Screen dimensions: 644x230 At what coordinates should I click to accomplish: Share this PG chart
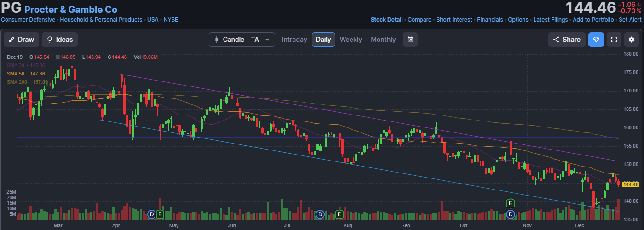point(567,40)
